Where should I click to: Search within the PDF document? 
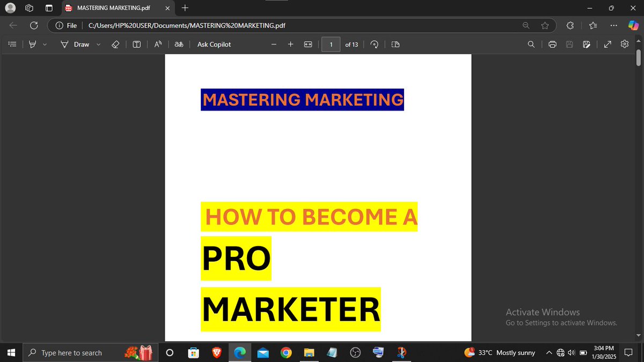(531, 45)
